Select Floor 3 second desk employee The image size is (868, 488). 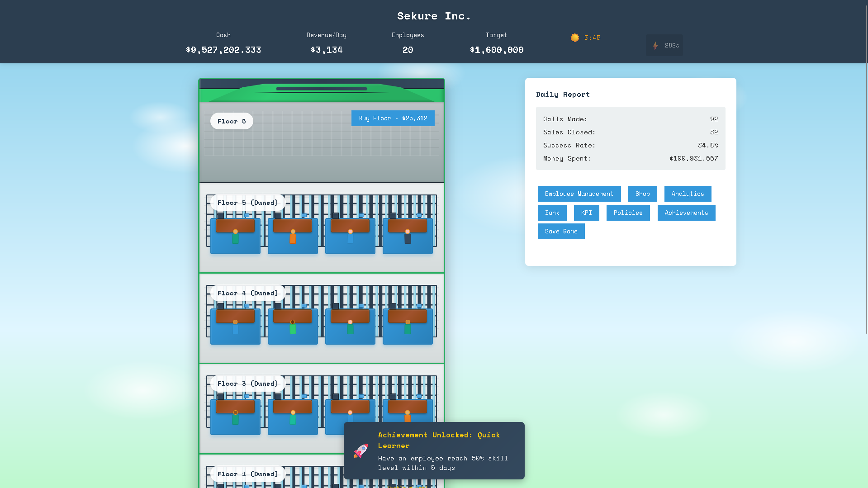click(293, 417)
